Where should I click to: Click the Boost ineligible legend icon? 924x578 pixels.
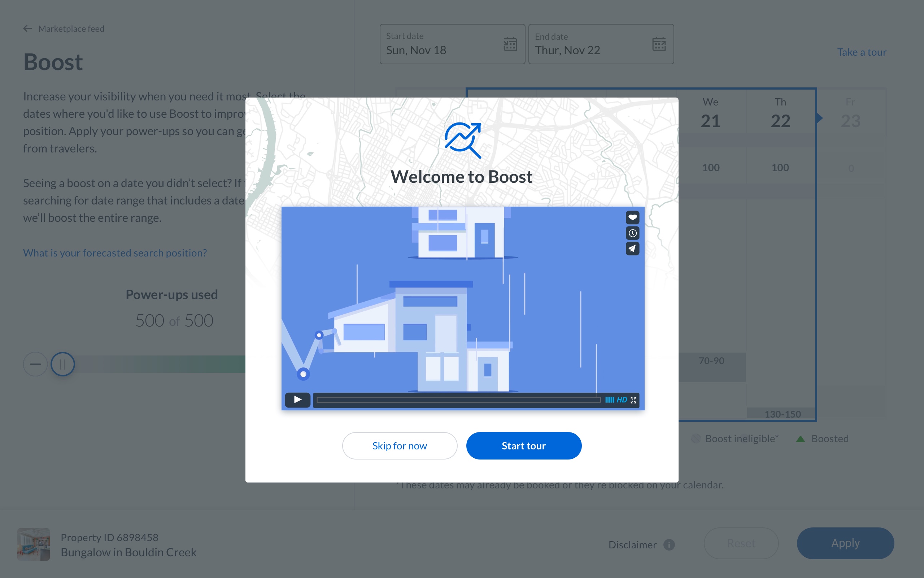point(696,439)
